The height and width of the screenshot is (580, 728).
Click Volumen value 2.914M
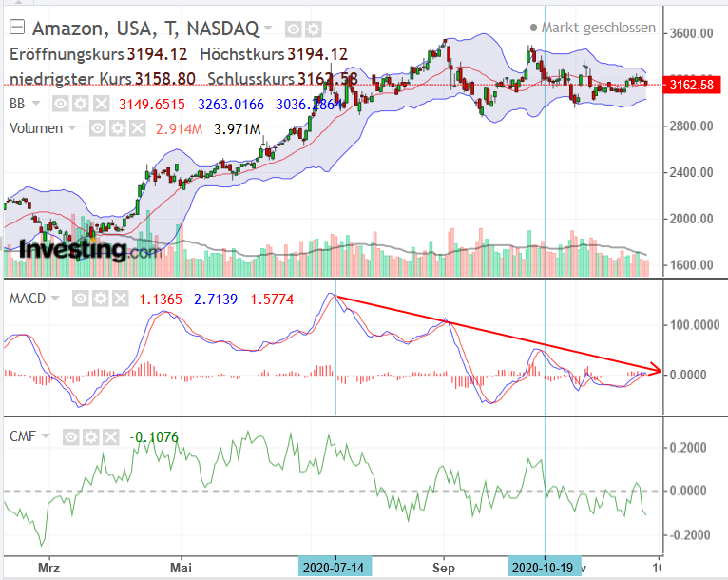[x=179, y=128]
